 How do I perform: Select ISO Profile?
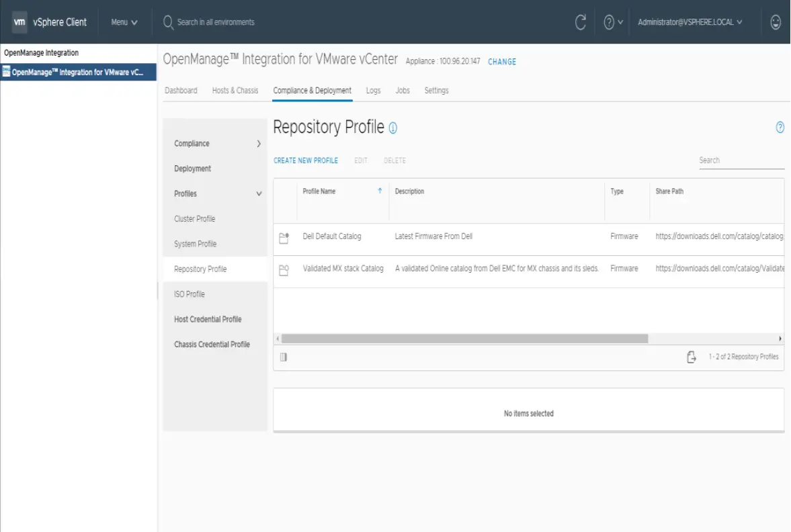(189, 294)
